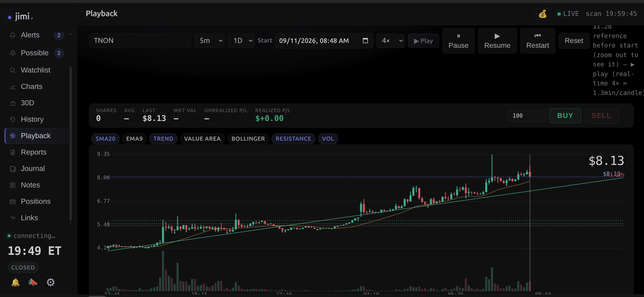Toggle the BOLLINGER bands

248,139
